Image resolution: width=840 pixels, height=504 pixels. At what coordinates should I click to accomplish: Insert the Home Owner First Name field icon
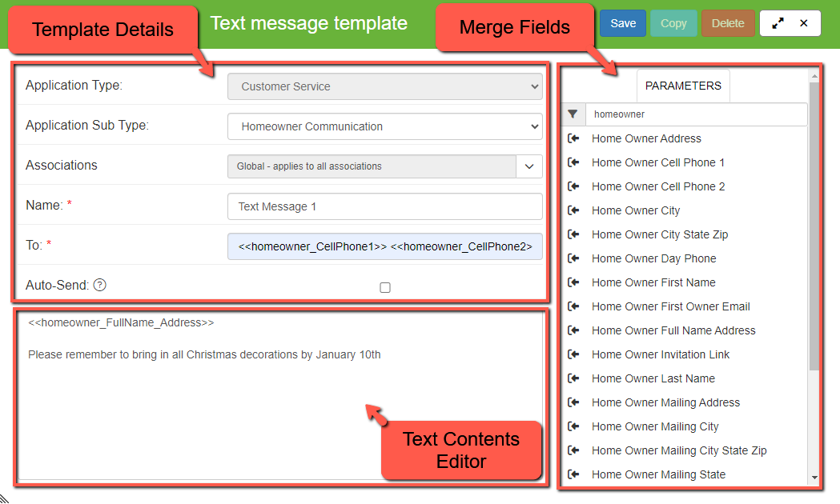tap(573, 282)
